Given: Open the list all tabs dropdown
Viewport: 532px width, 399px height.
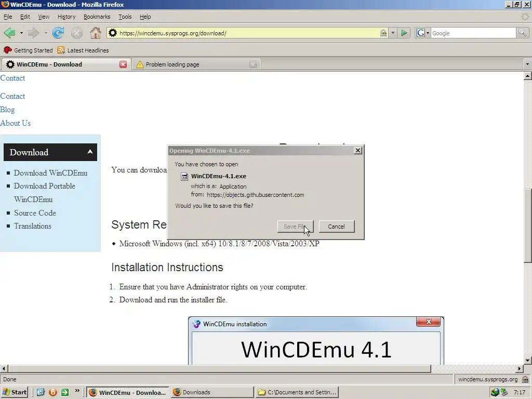Looking at the screenshot, I should coord(527,64).
